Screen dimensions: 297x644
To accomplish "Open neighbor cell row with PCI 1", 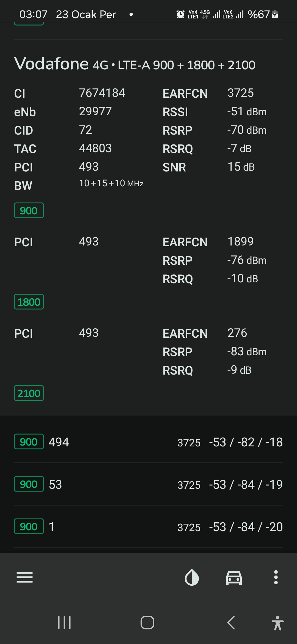I will (148, 527).
